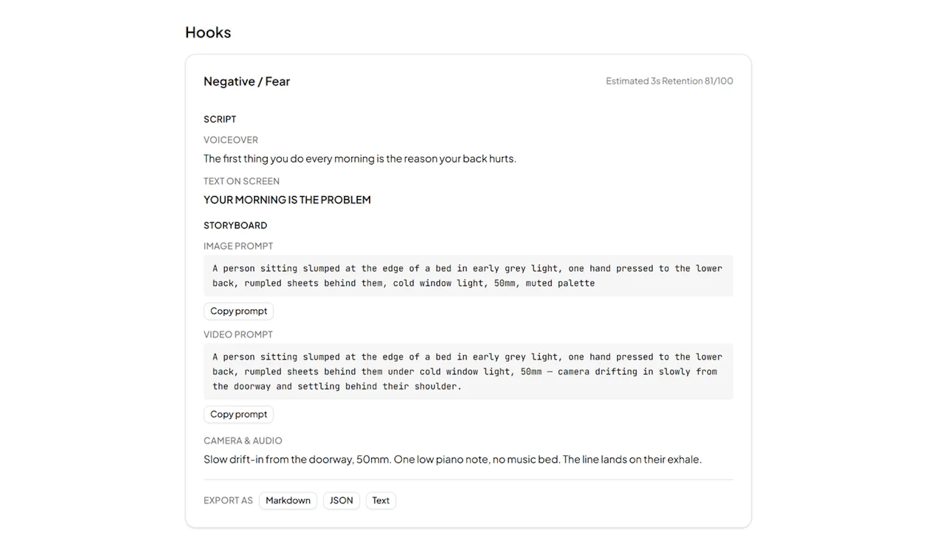Click the CAMERA & AUDIO label
Viewport: 937px width, 560px height.
[242, 441]
